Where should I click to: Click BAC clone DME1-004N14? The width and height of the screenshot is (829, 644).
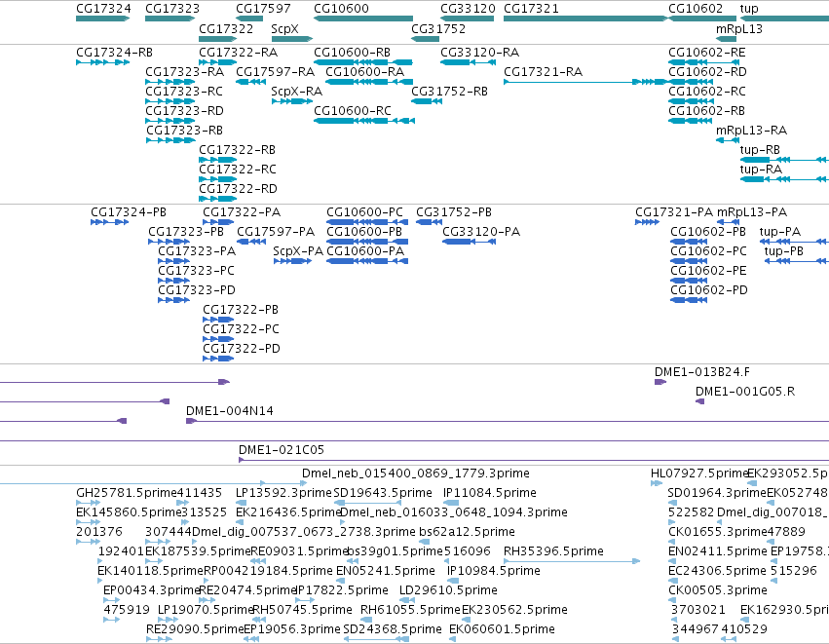[230, 411]
